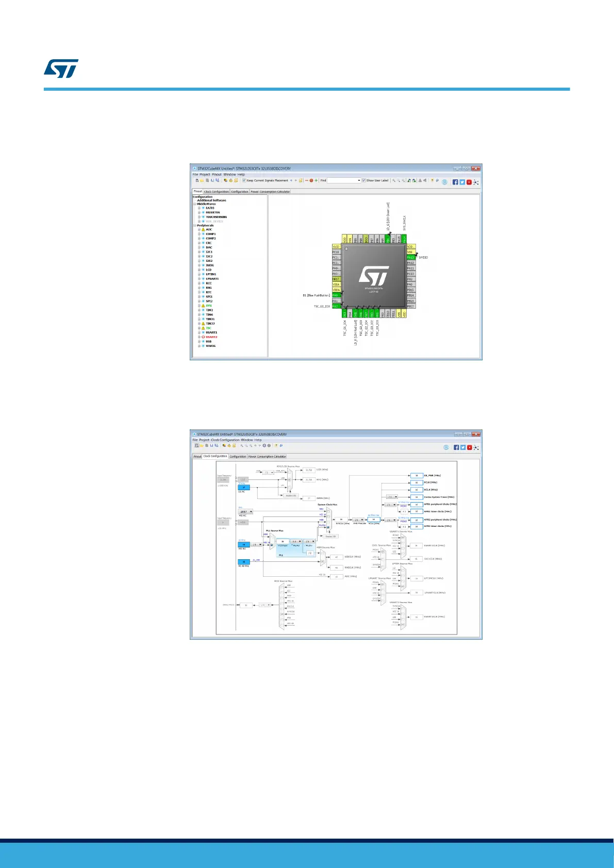Click Facebook icon in Clock Configuration window
Screen dimensions: 614x868
(456, 447)
